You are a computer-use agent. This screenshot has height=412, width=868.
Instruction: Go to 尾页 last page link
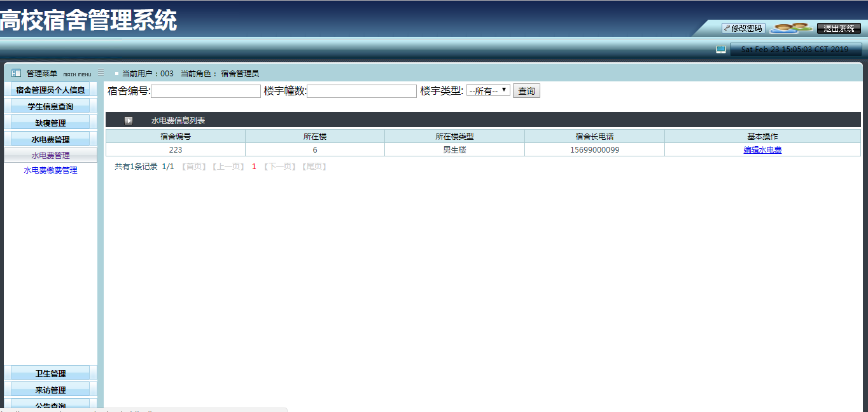pos(314,167)
